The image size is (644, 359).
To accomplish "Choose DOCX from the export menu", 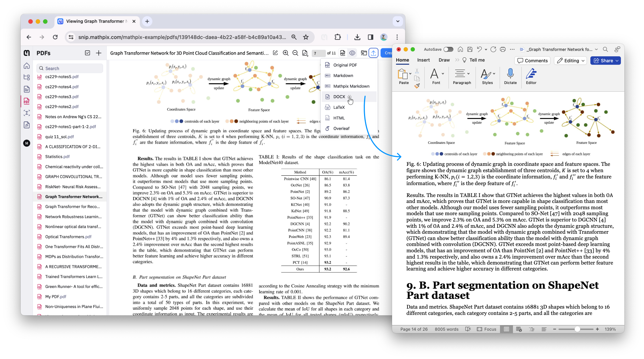I will (339, 97).
